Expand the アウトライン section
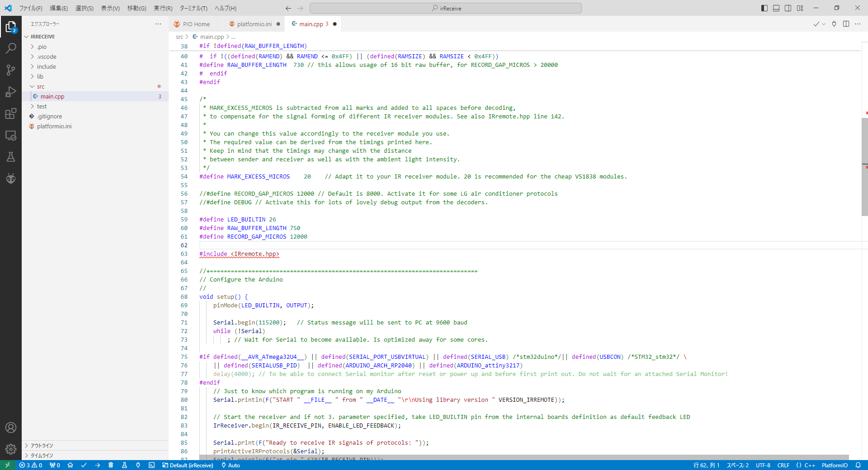The image size is (868, 470). point(42,446)
